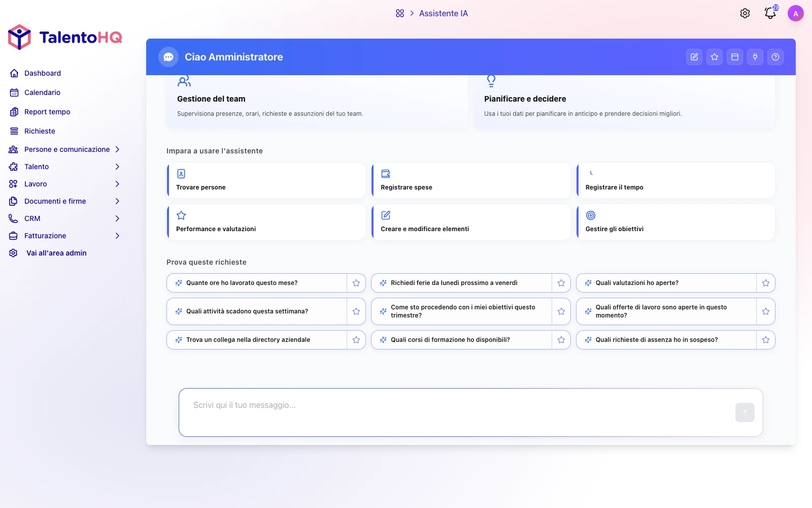Expand the CRM menu chevron
Image resolution: width=812 pixels, height=508 pixels.
point(117,218)
